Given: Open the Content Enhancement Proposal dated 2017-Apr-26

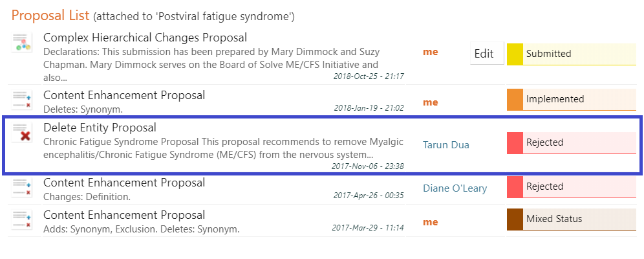Looking at the screenshot, I should point(124,183).
